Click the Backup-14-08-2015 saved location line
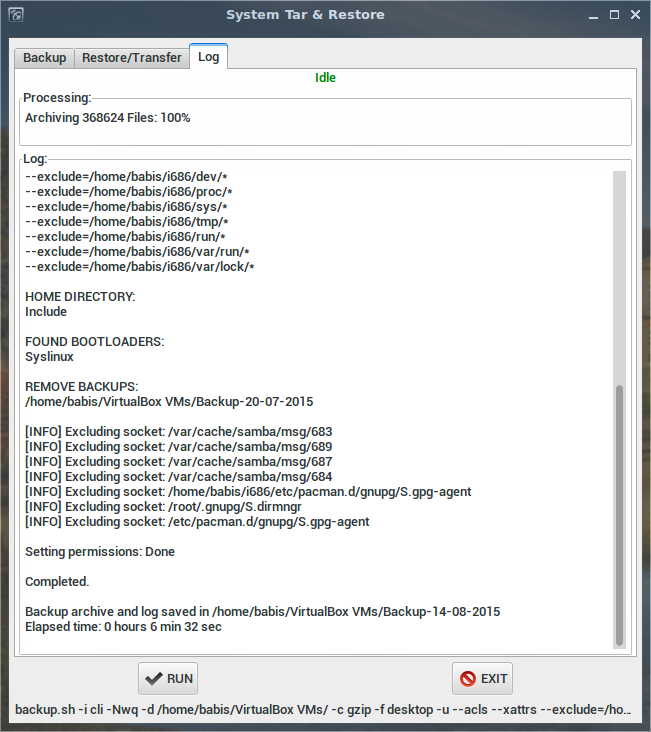 (x=262, y=612)
